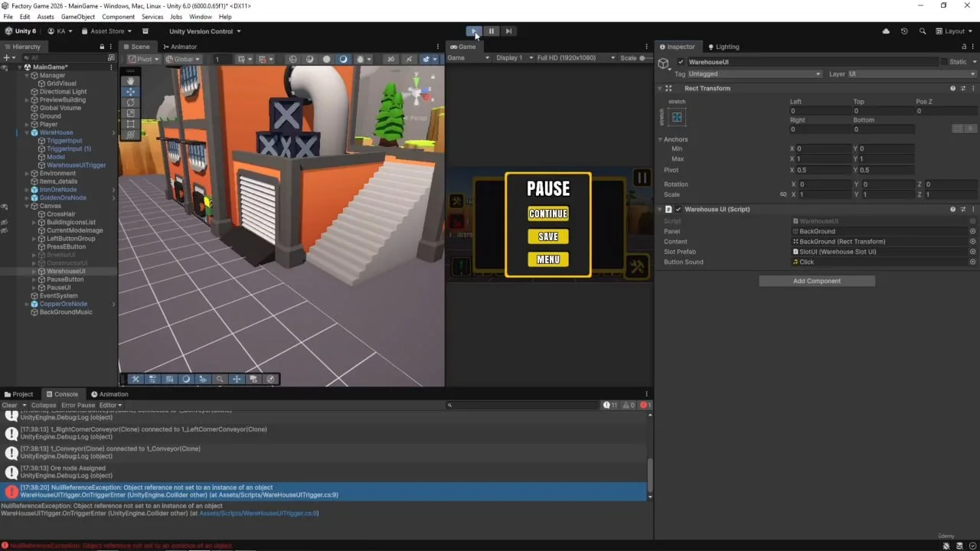The height and width of the screenshot is (551, 980).
Task: Select the Scale tool in Scene toolbar
Action: click(x=131, y=113)
